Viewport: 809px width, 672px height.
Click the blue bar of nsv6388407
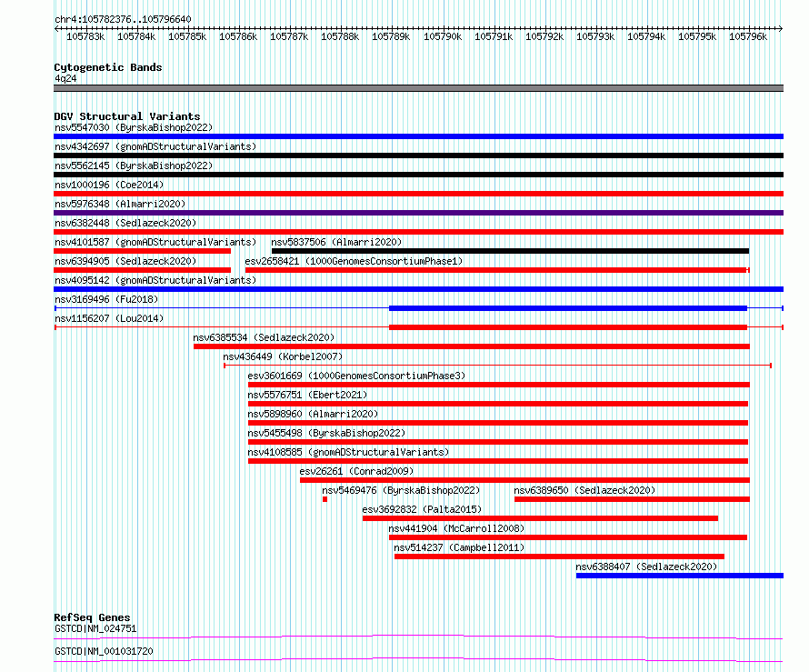[680, 576]
